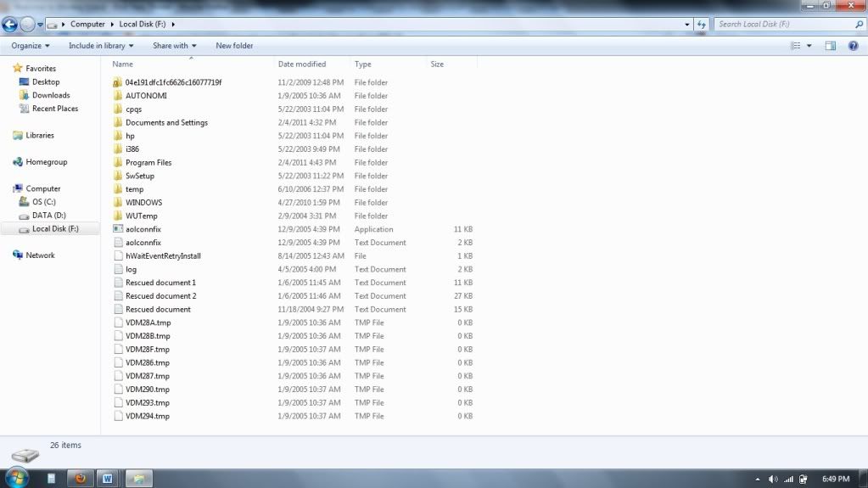Screen dimensions: 868x488
Task: Open the Share with dropdown
Action: click(174, 46)
